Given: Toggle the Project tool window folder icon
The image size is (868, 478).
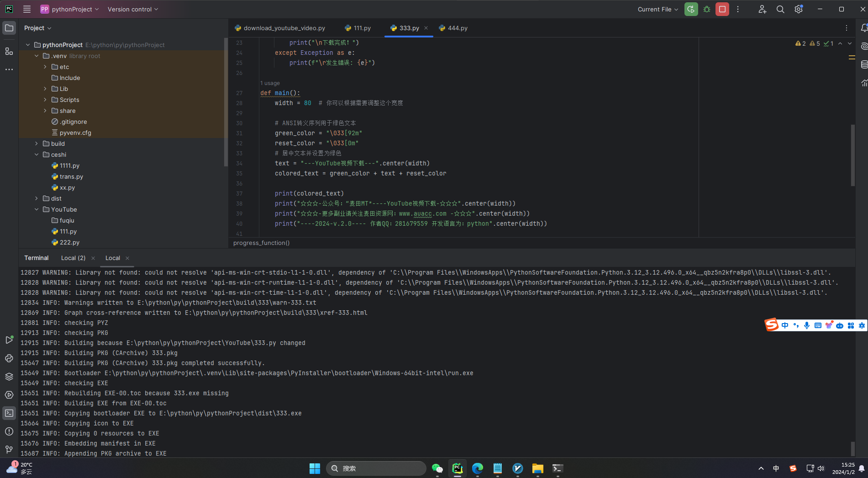Looking at the screenshot, I should (x=9, y=28).
